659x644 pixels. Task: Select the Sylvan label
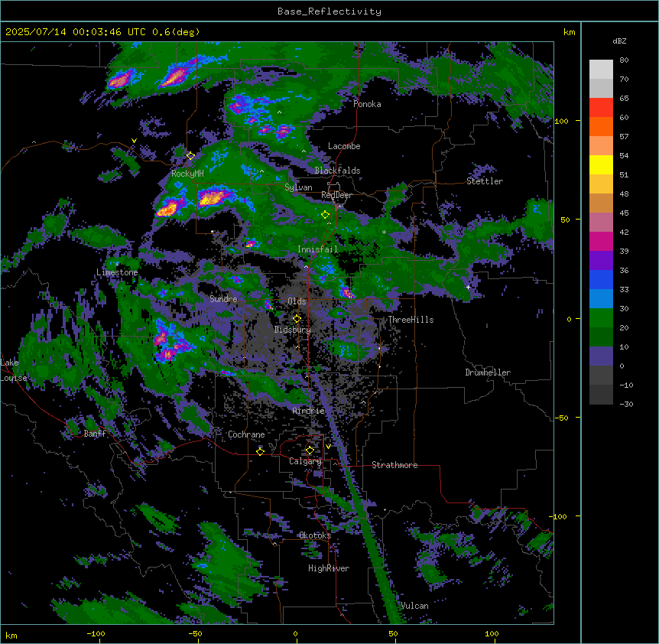tap(298, 187)
